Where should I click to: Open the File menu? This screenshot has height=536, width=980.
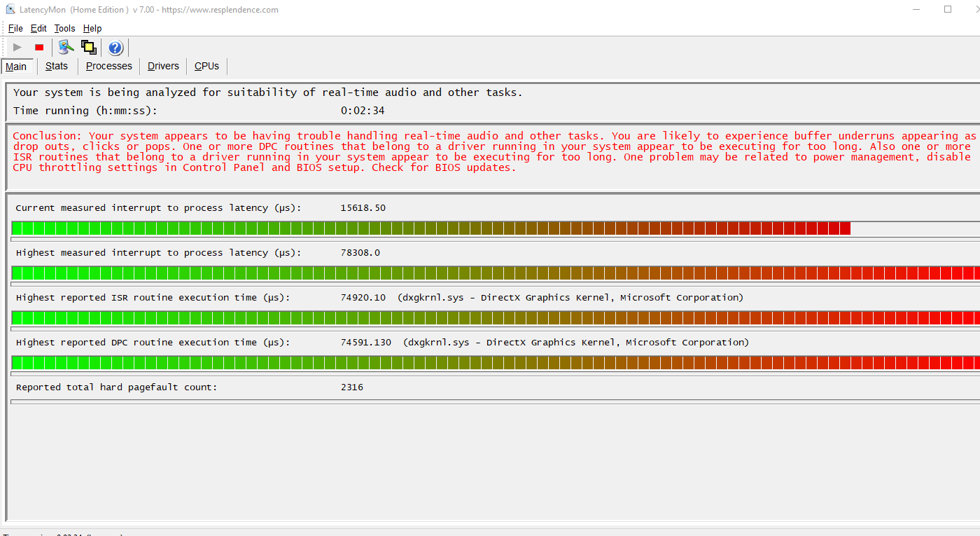click(15, 29)
